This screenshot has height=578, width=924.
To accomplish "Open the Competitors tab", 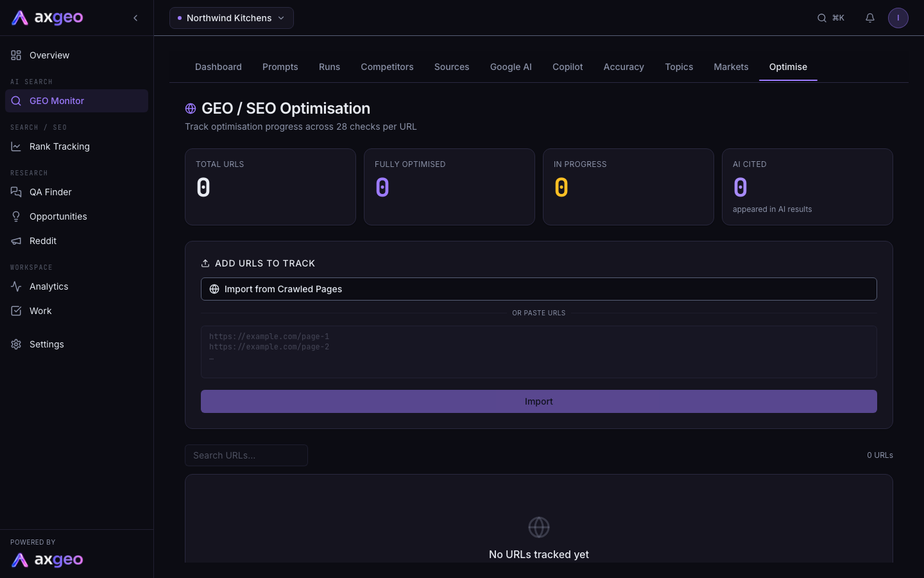I will [387, 67].
